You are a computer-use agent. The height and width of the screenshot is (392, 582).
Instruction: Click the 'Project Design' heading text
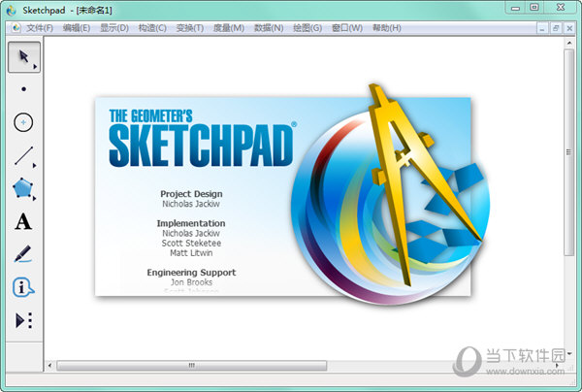click(191, 194)
